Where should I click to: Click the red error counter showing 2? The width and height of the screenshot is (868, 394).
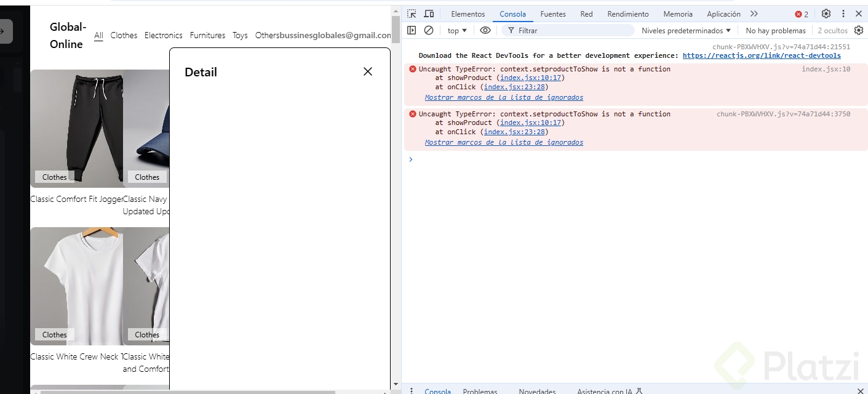coord(802,14)
